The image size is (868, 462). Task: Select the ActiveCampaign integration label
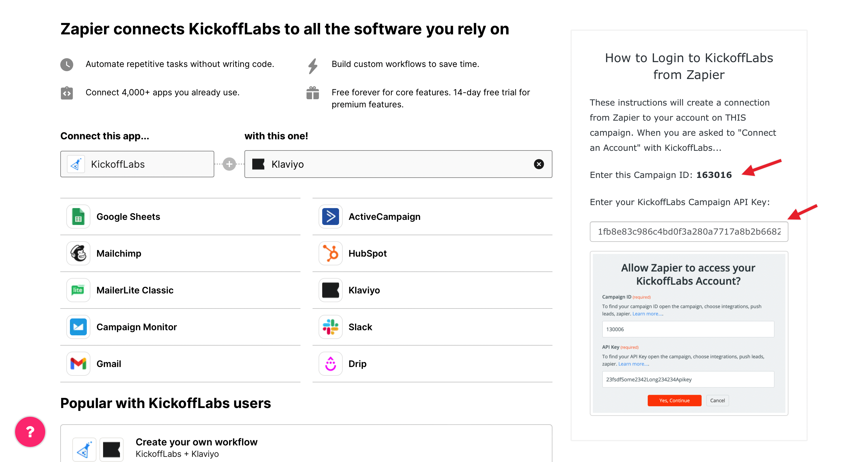pos(385,217)
